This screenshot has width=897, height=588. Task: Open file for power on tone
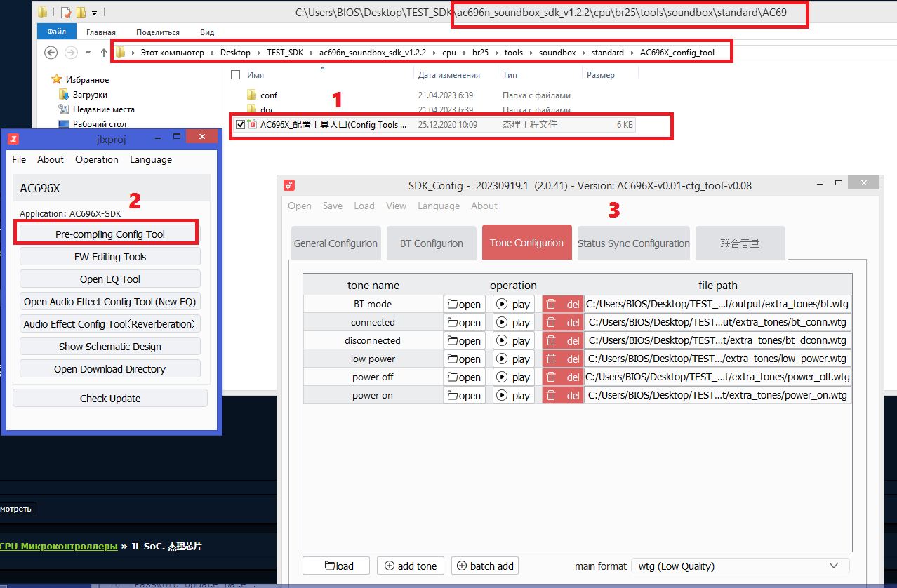pos(464,395)
